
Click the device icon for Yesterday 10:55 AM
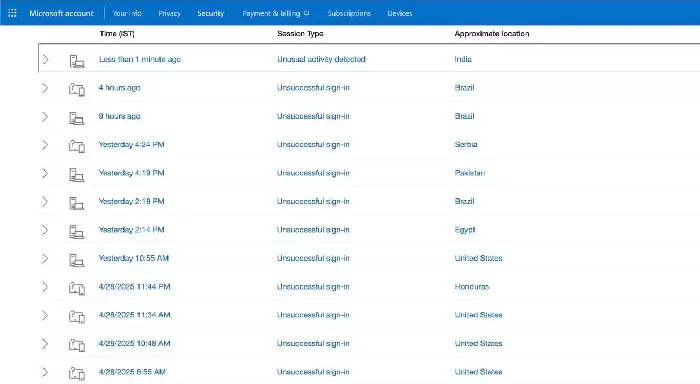pyautogui.click(x=77, y=260)
